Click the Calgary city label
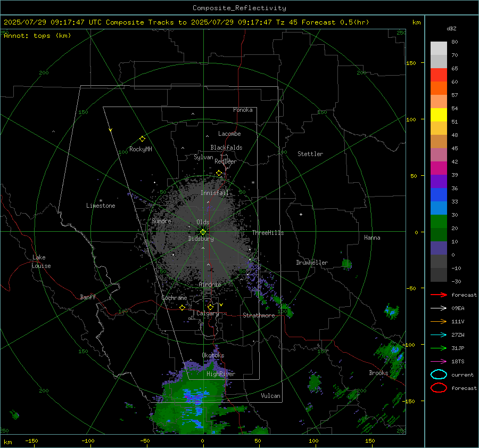479x448 pixels. click(208, 313)
